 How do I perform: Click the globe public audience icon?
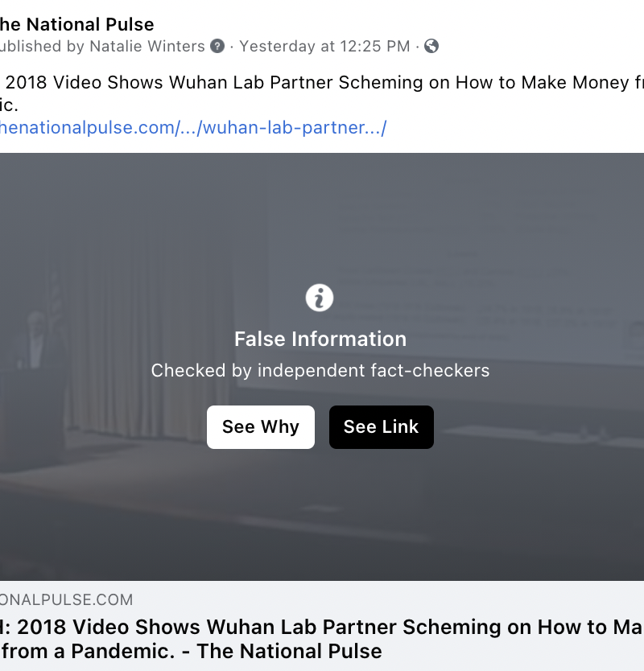[x=431, y=46]
